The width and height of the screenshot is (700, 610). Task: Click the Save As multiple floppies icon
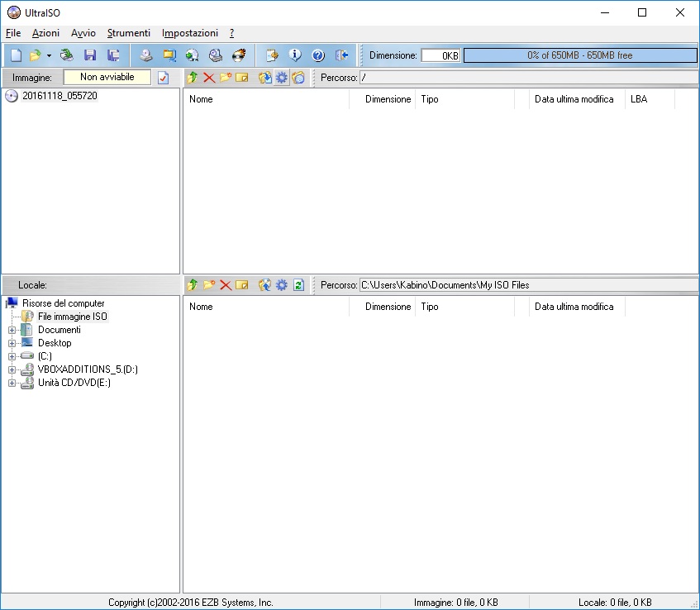point(113,55)
